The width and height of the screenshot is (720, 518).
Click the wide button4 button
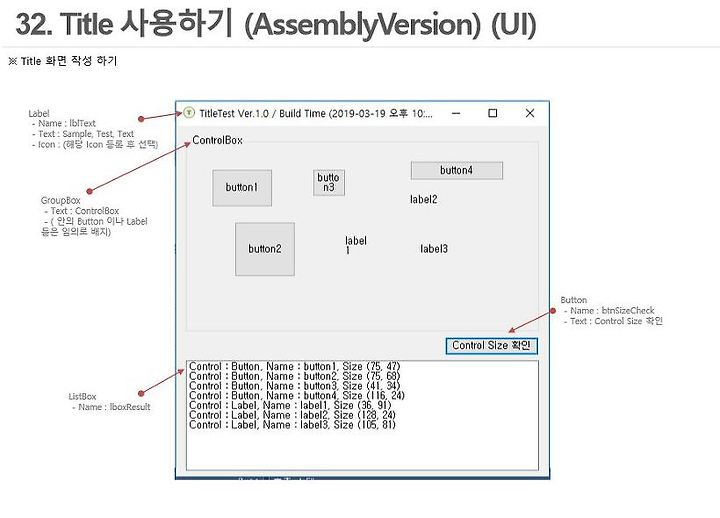pos(457,170)
